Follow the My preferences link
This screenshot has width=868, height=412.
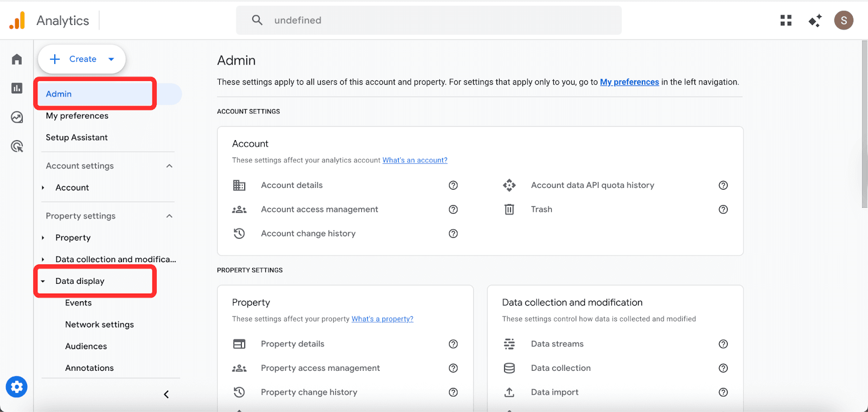629,82
